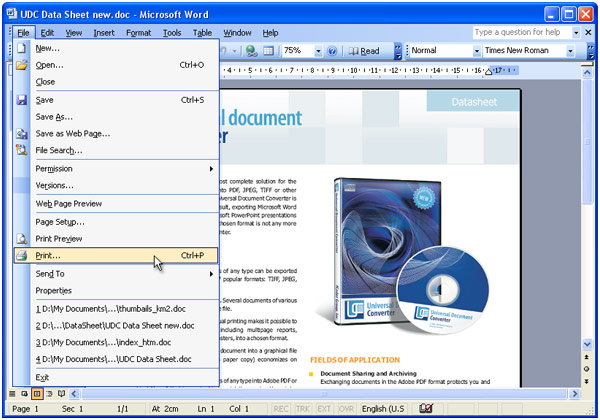600x420 pixels.
Task: Click the spelling and grammar status icon
Action: coord(426,409)
